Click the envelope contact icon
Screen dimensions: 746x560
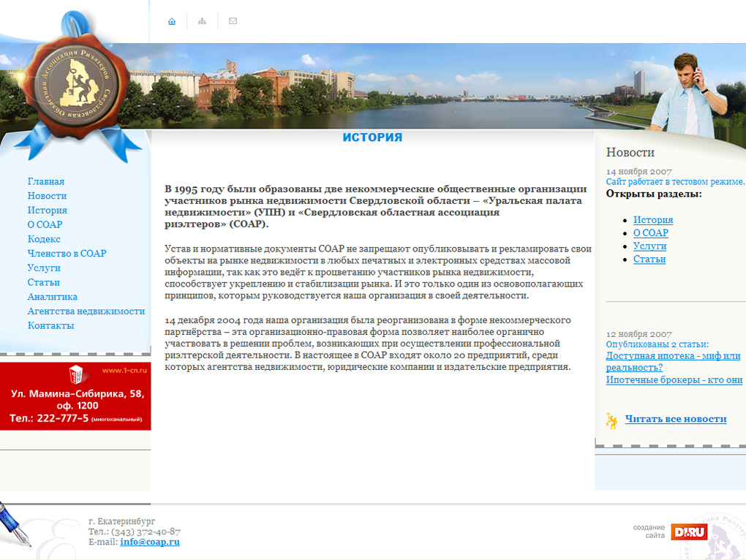[233, 21]
